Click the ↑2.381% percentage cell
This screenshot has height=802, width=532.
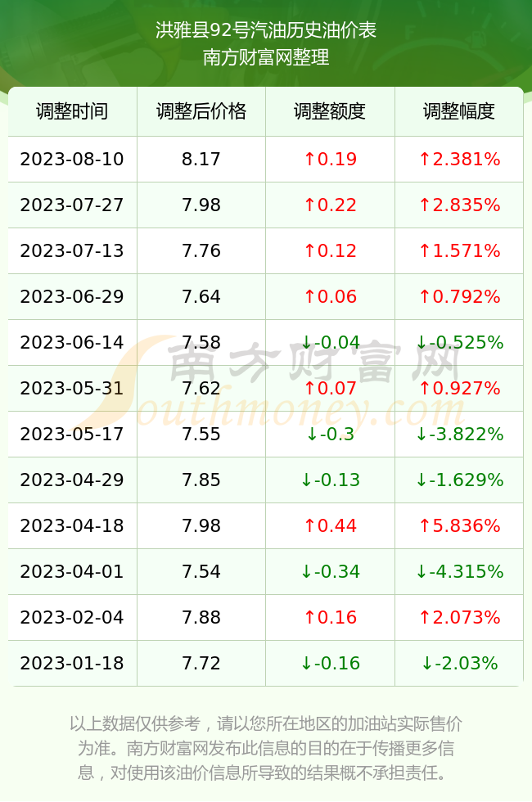(x=459, y=159)
